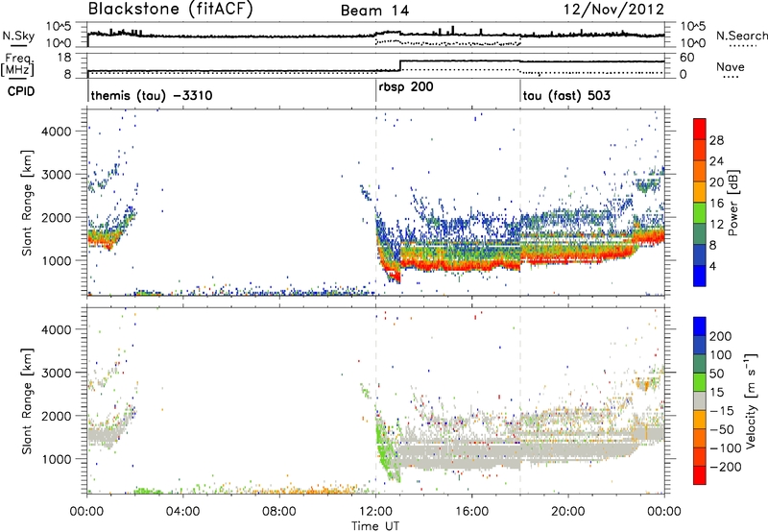Click the 'N.Sky' axis label

click(18, 36)
